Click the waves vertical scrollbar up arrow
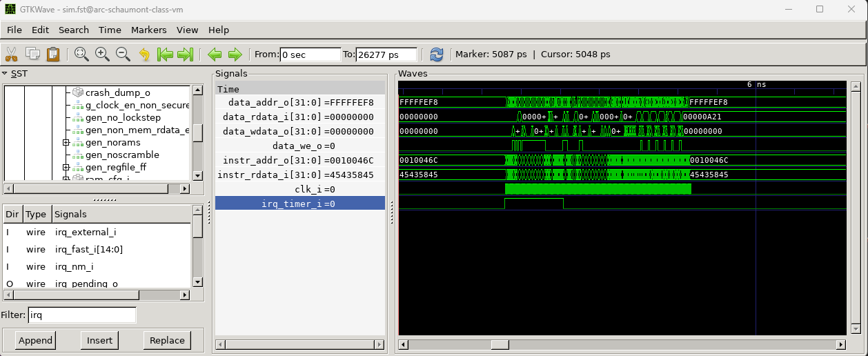This screenshot has height=356, width=868. [856, 87]
